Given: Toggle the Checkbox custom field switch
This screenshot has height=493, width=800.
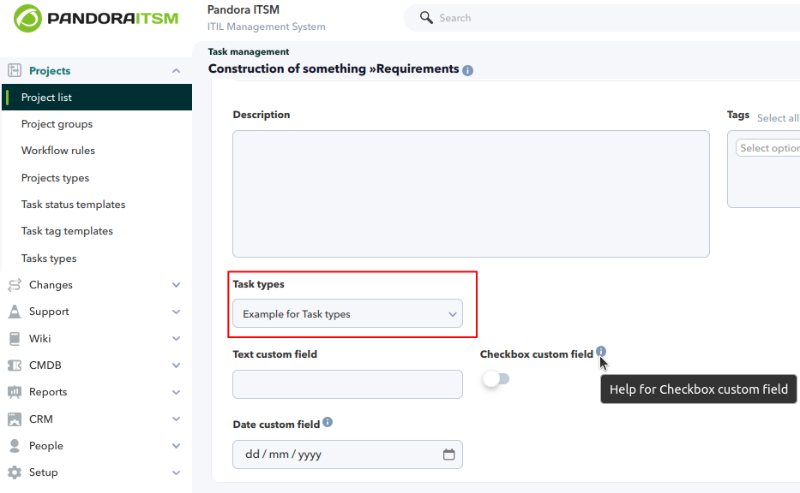Looking at the screenshot, I should [496, 379].
